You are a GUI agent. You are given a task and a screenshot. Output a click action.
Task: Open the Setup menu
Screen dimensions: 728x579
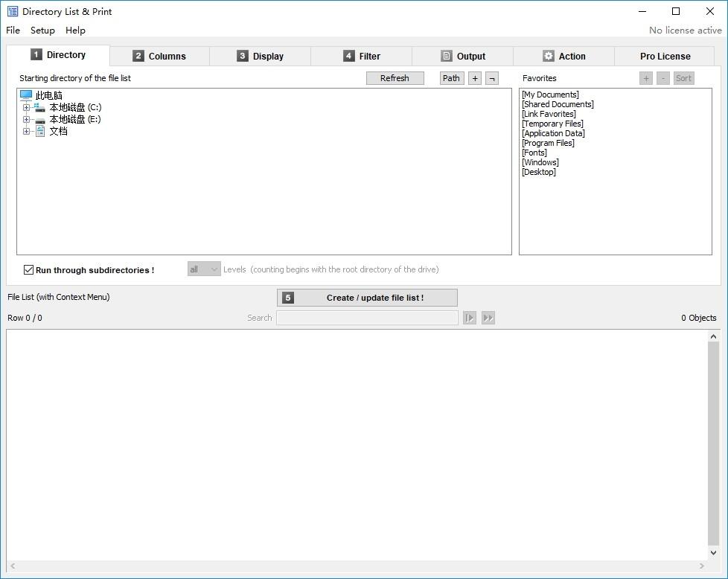[x=42, y=31]
